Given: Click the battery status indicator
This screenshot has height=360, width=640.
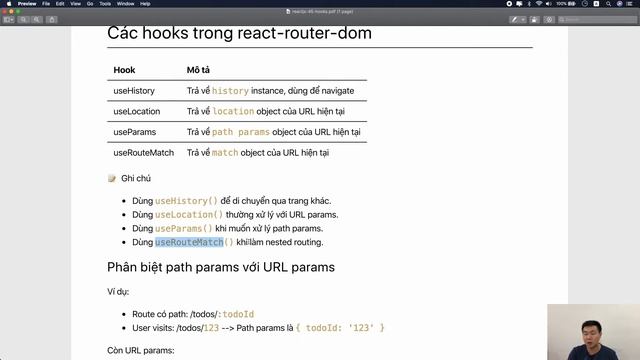Looking at the screenshot, I should 566,4.
